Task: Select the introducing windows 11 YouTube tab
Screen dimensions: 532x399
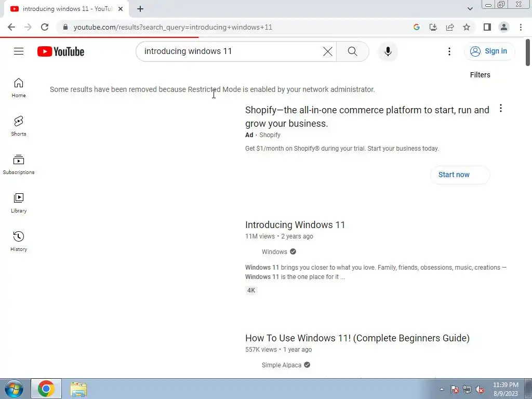Action: tap(66, 9)
